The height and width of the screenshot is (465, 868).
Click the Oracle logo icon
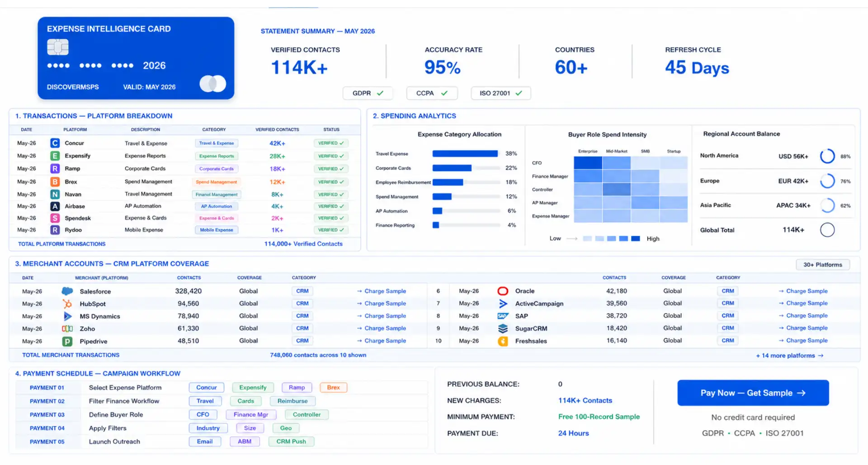[503, 291]
